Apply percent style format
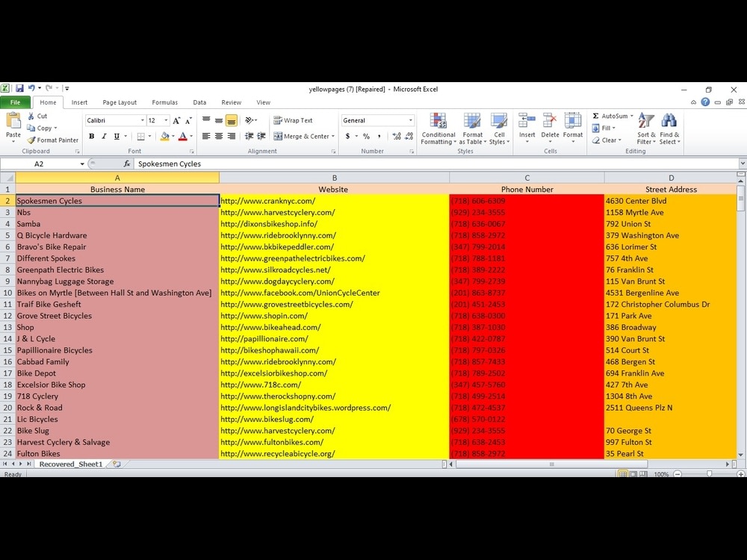This screenshot has height=560, width=747. (366, 136)
